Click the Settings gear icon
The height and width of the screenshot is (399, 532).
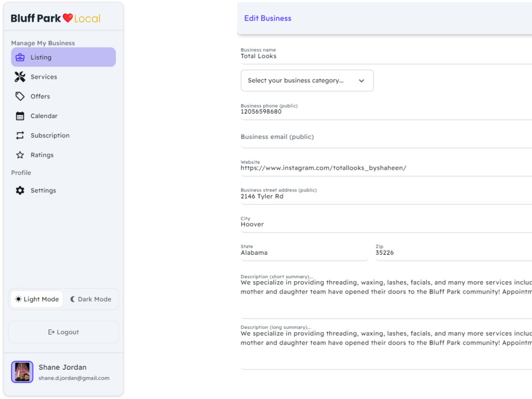tap(20, 190)
